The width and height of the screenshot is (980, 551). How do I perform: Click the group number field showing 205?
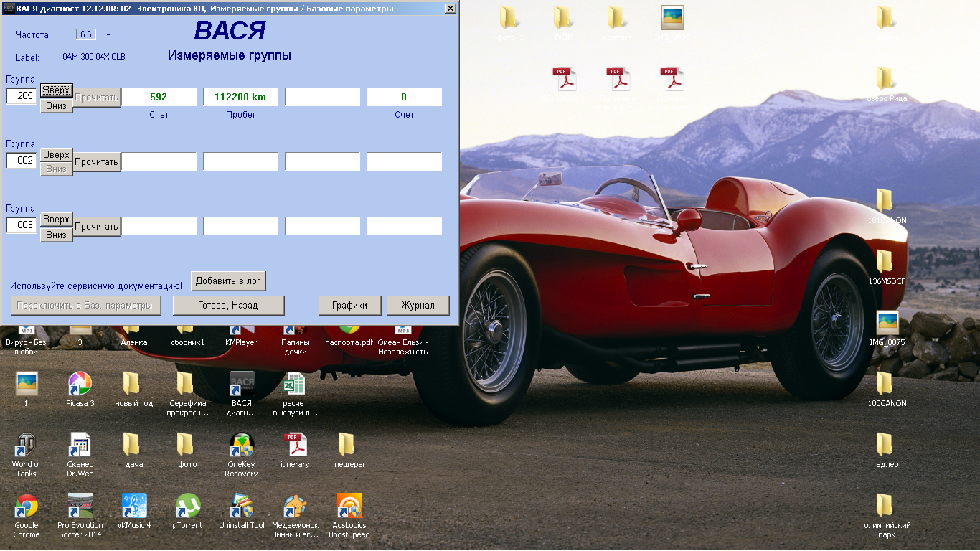22,96
